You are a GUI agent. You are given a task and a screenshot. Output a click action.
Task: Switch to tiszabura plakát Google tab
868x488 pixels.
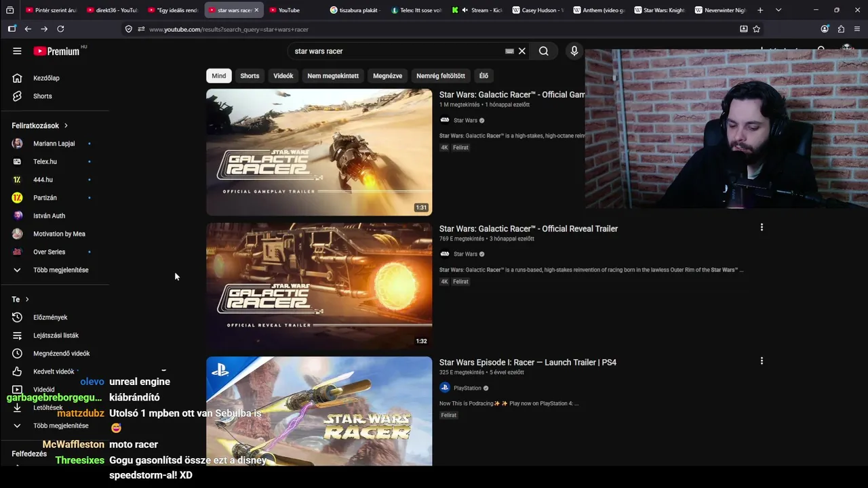pyautogui.click(x=355, y=10)
